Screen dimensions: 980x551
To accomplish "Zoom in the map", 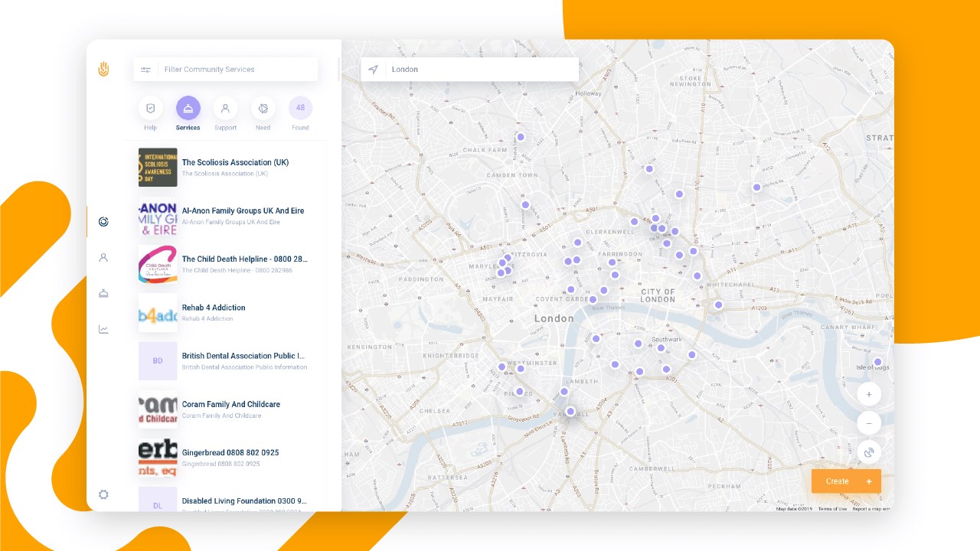I will point(869,395).
